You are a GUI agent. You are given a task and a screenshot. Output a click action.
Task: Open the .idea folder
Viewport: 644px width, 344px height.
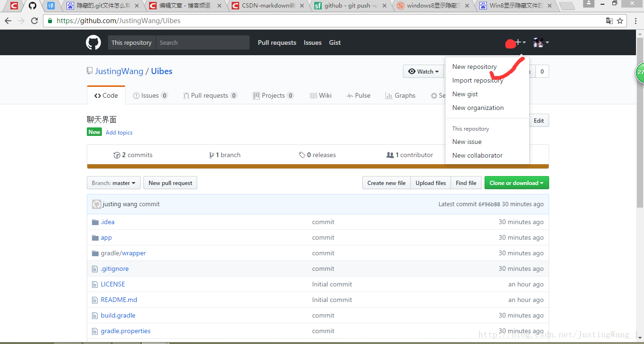pos(108,222)
